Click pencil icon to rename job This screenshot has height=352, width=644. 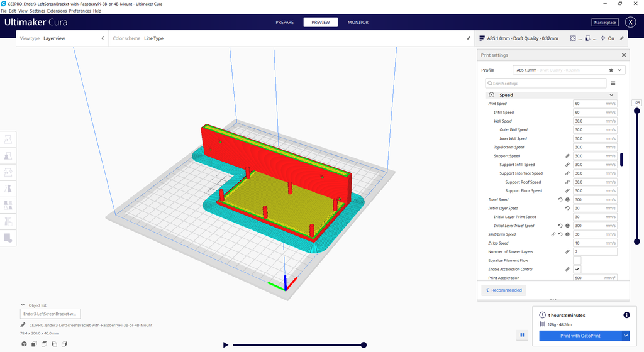[x=23, y=325]
